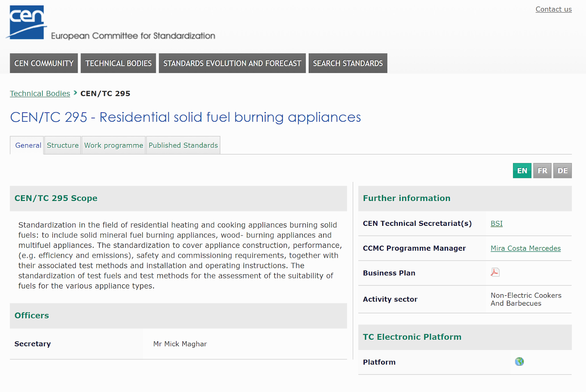Open the CEN COMMUNITY menu
The image size is (586, 392).
click(x=44, y=63)
